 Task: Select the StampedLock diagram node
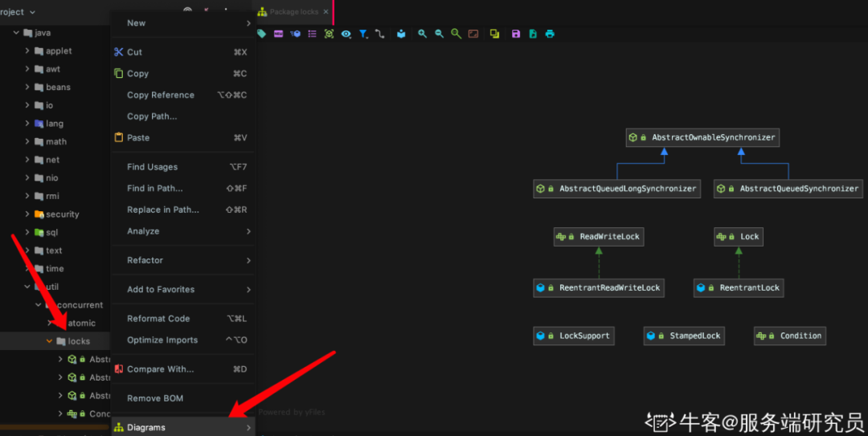[684, 336]
